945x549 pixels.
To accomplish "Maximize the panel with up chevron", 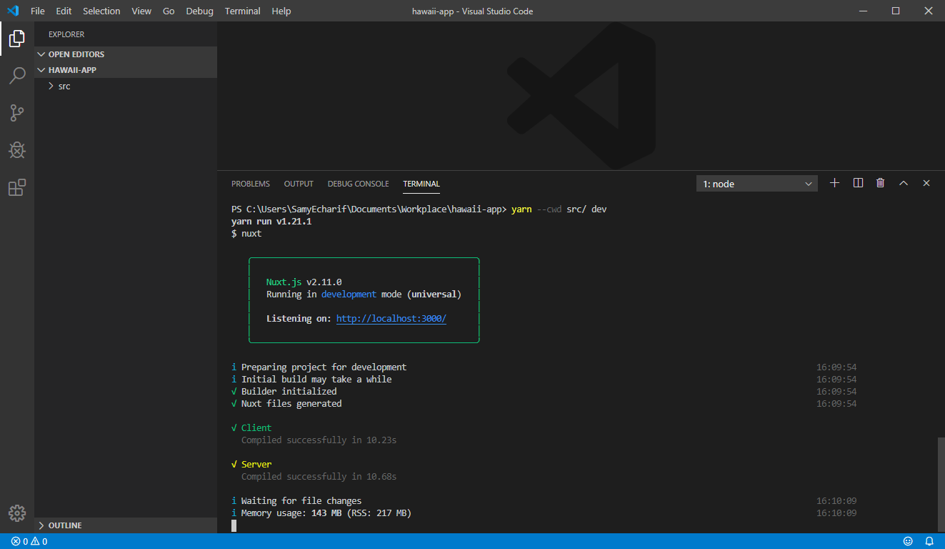I will (903, 183).
